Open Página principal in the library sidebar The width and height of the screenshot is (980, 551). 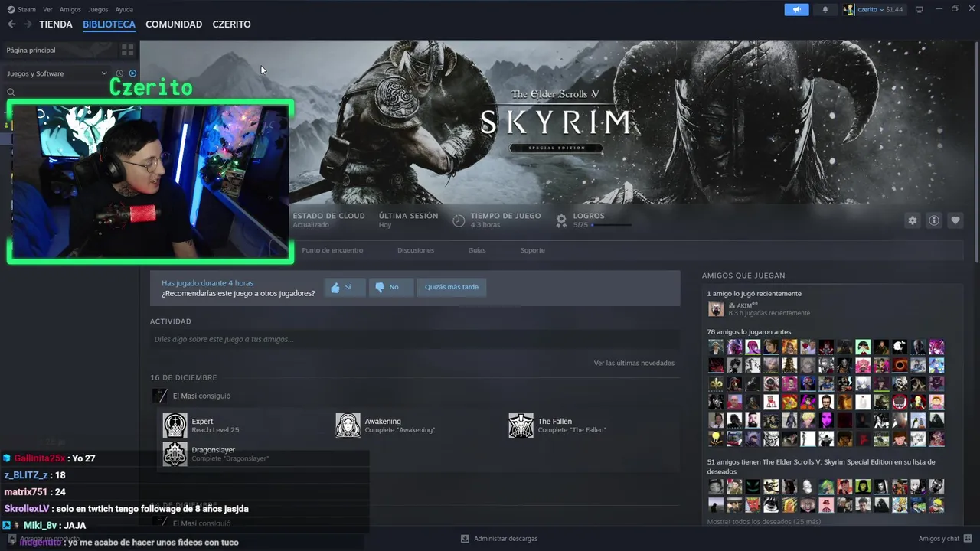pyautogui.click(x=58, y=50)
